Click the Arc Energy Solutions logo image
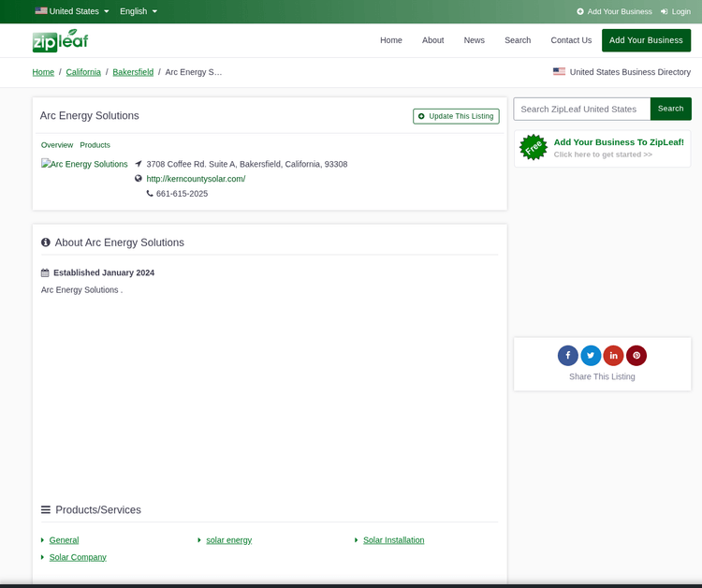 (x=84, y=164)
